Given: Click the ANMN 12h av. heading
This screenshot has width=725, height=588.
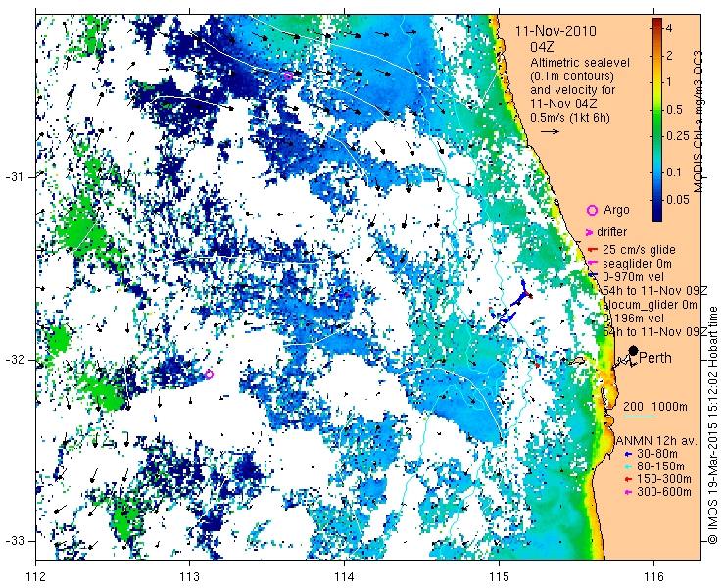Looking at the screenshot, I should coord(657,441).
